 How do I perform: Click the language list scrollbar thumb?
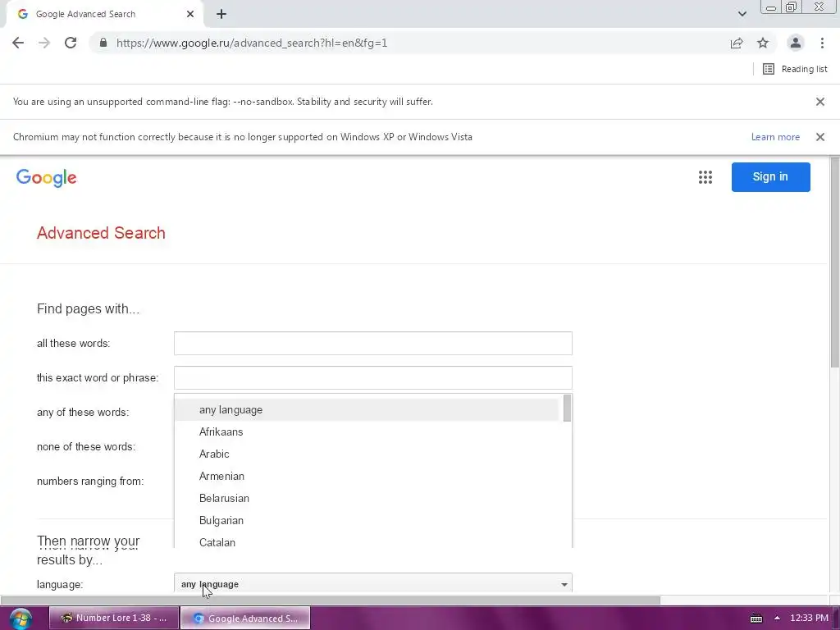(567, 409)
